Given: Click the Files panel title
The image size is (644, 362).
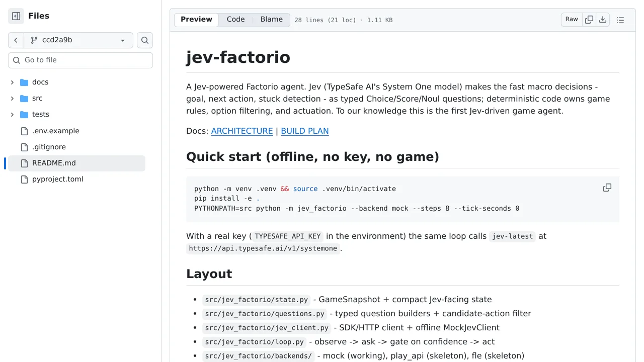Looking at the screenshot, I should click(x=39, y=16).
